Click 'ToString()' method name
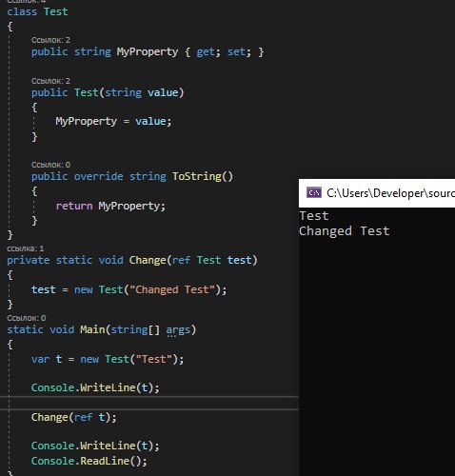This screenshot has width=455, height=476. click(203, 176)
